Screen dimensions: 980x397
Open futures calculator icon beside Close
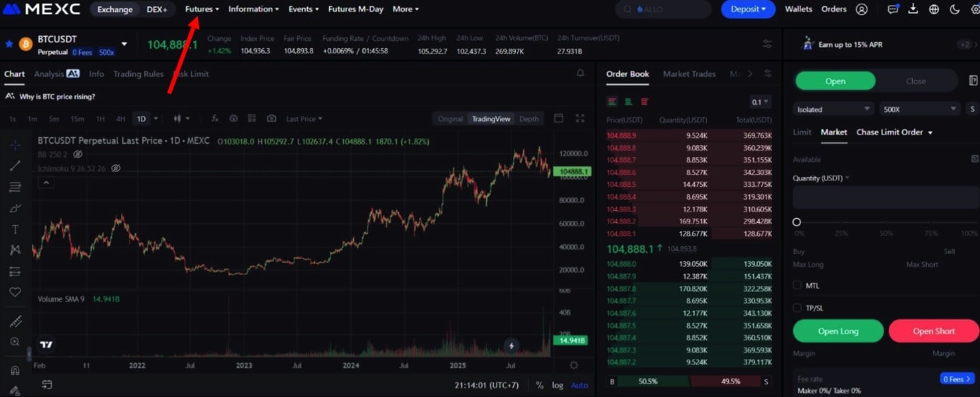tap(973, 81)
